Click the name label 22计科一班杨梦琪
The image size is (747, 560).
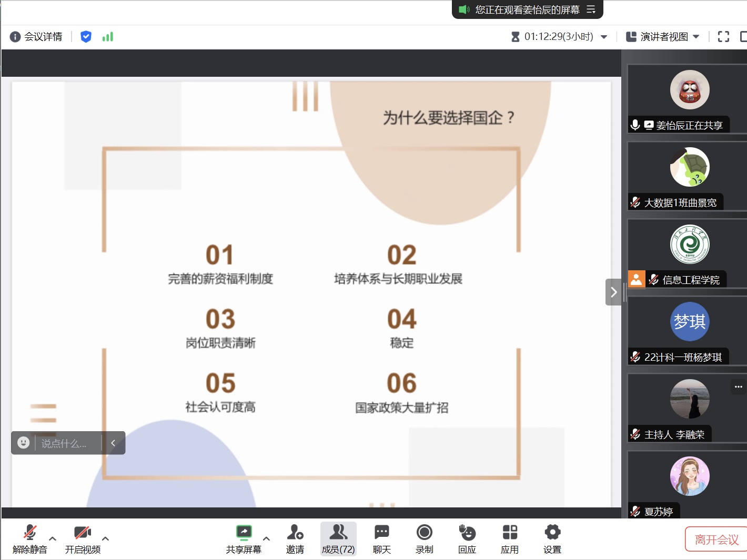(683, 357)
